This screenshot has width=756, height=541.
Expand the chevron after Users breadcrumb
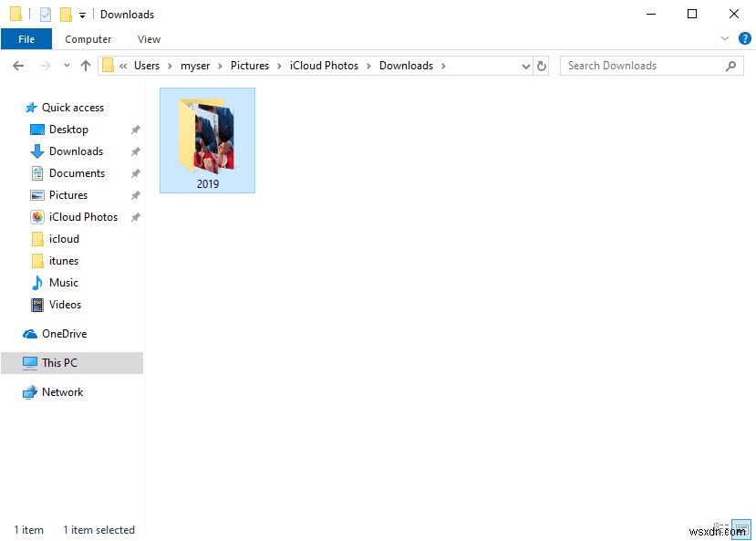[170, 66]
